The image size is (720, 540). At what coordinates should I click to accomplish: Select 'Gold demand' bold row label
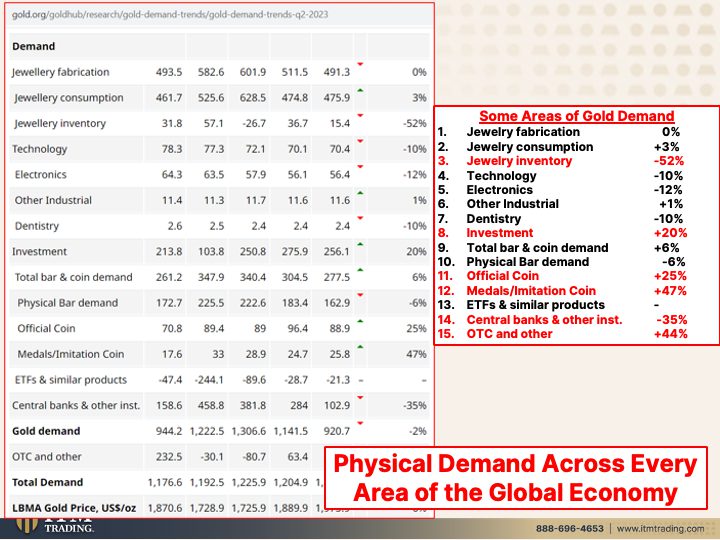coord(46,431)
